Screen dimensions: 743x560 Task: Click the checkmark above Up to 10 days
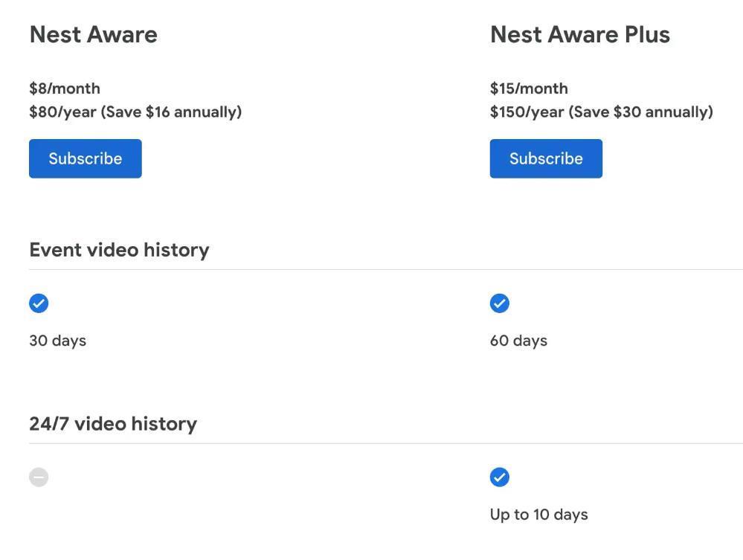pyautogui.click(x=499, y=477)
